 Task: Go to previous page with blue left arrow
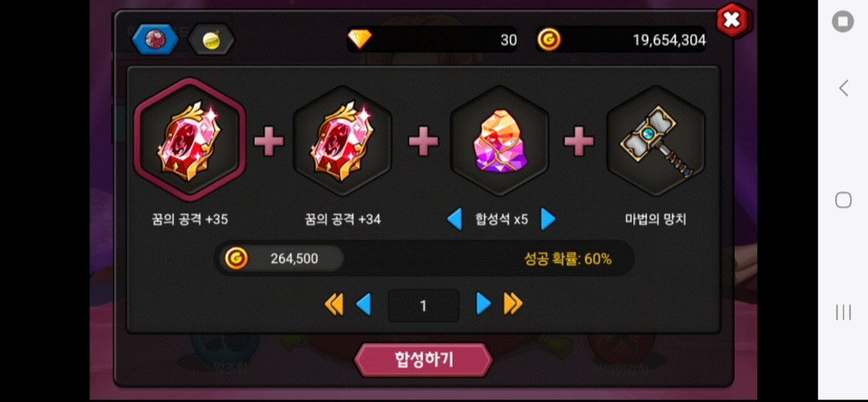pos(364,305)
